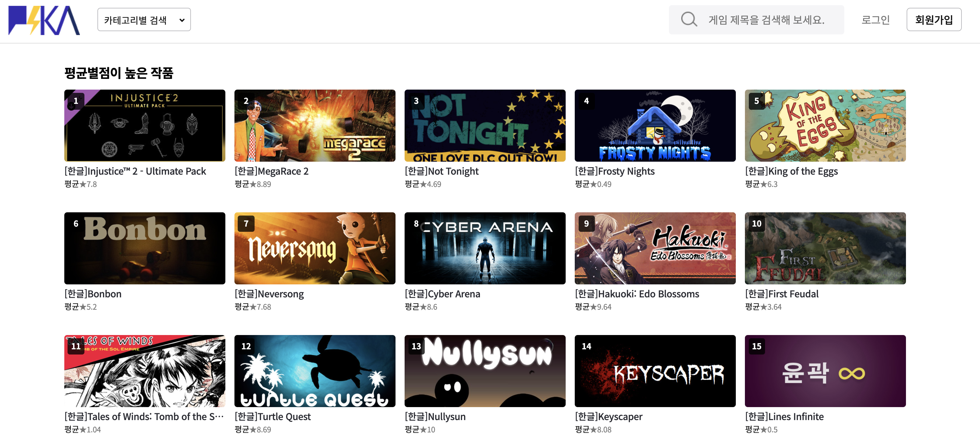Open Tales of Winds manga-style thumbnail
Viewport: 980px width, 448px height.
(144, 371)
